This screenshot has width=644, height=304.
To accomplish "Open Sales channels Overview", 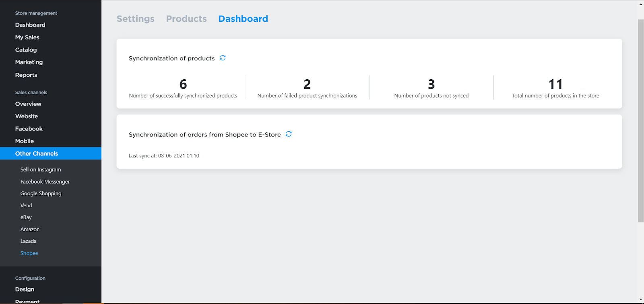I will click(28, 104).
